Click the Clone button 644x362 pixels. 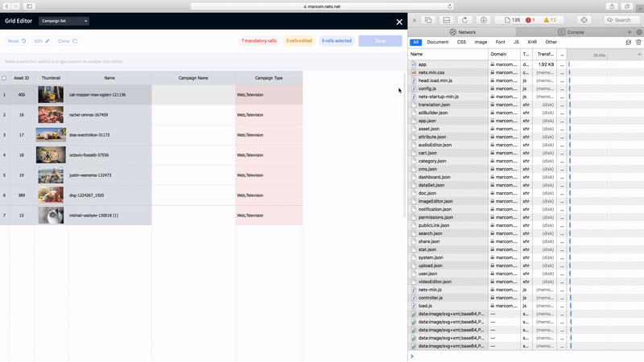(x=68, y=40)
